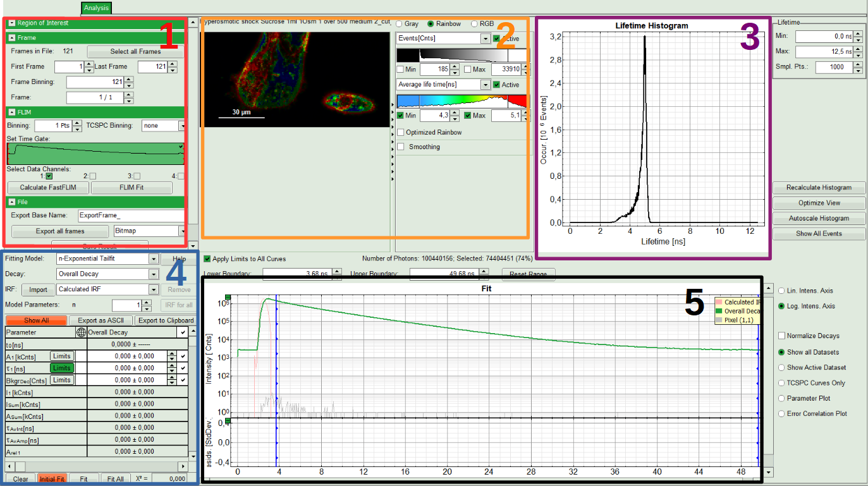The image size is (868, 486).
Task: Open the Bitmap export format dropdown
Action: click(x=181, y=231)
